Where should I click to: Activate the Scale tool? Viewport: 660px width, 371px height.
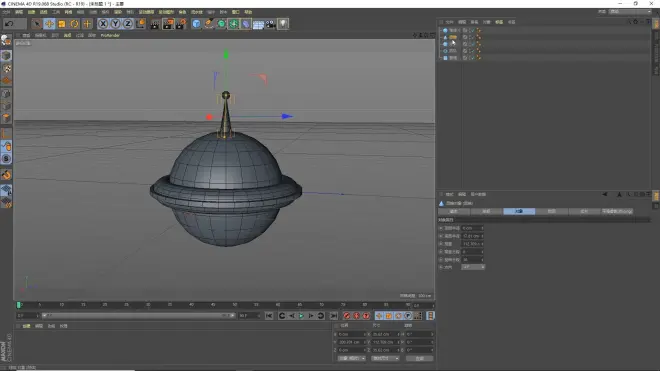62,24
